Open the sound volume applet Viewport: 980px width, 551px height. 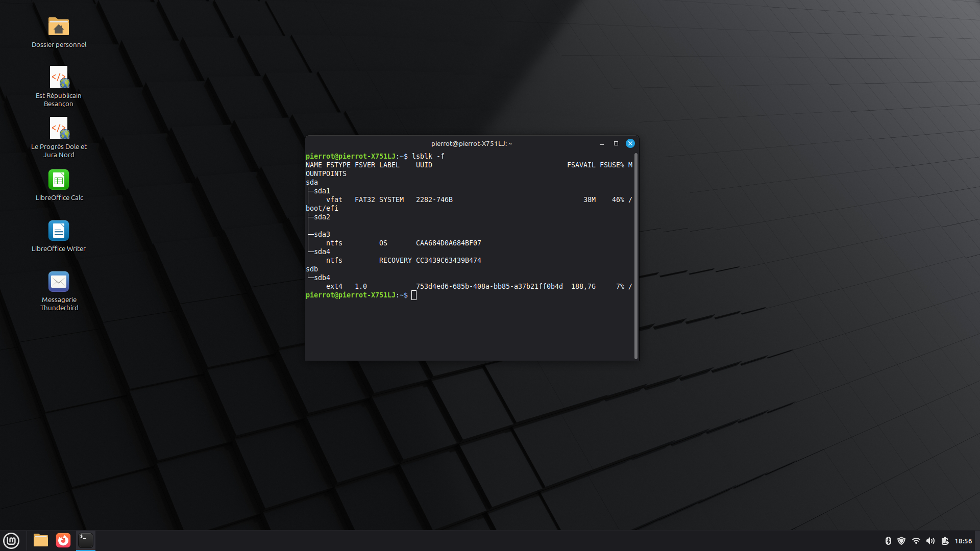click(930, 541)
